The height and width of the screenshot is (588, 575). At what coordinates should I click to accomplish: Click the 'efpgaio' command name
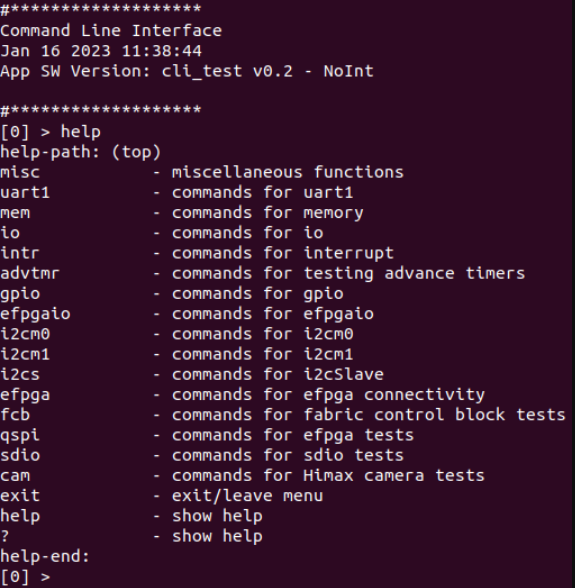[x=35, y=314]
